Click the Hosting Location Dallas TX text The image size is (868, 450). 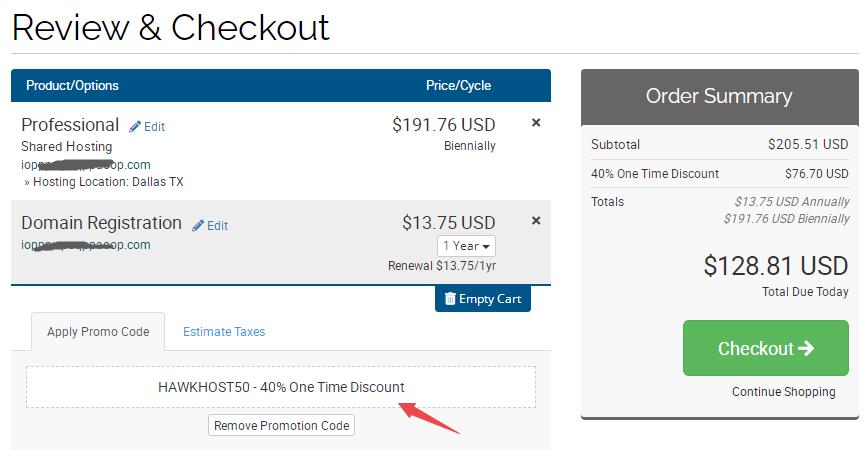(x=108, y=182)
